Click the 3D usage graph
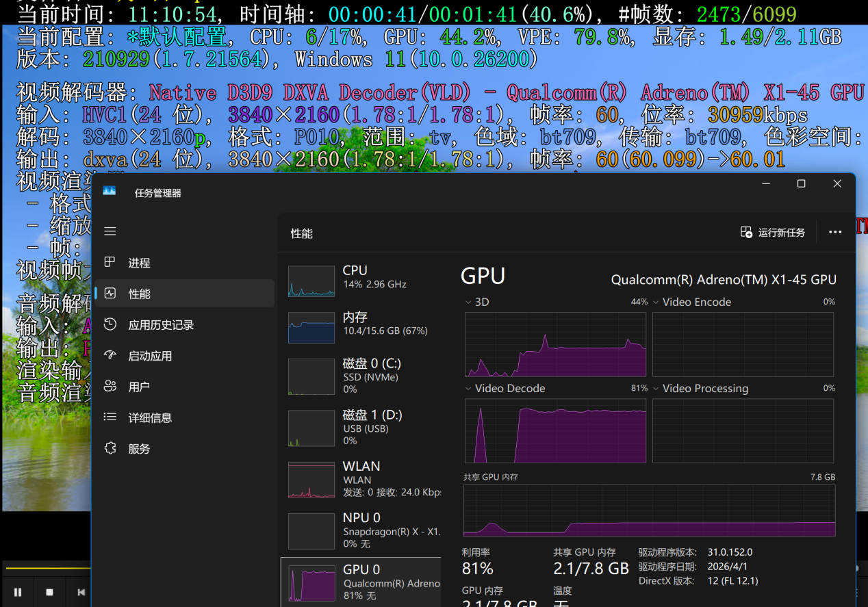 pyautogui.click(x=555, y=344)
